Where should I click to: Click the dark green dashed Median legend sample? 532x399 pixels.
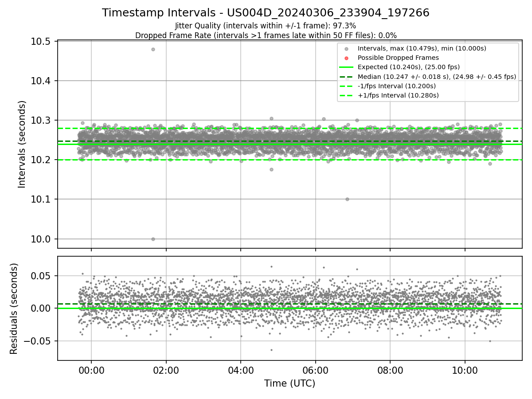[347, 76]
